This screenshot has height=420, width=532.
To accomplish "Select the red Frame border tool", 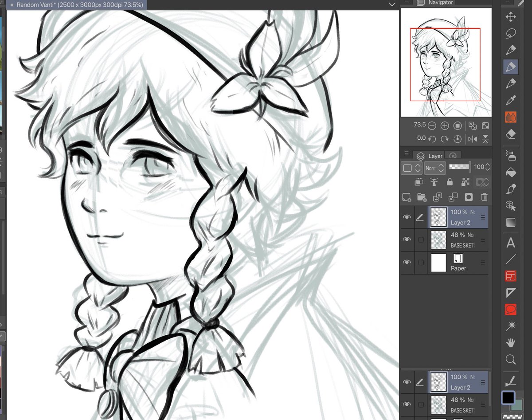I will (x=511, y=276).
